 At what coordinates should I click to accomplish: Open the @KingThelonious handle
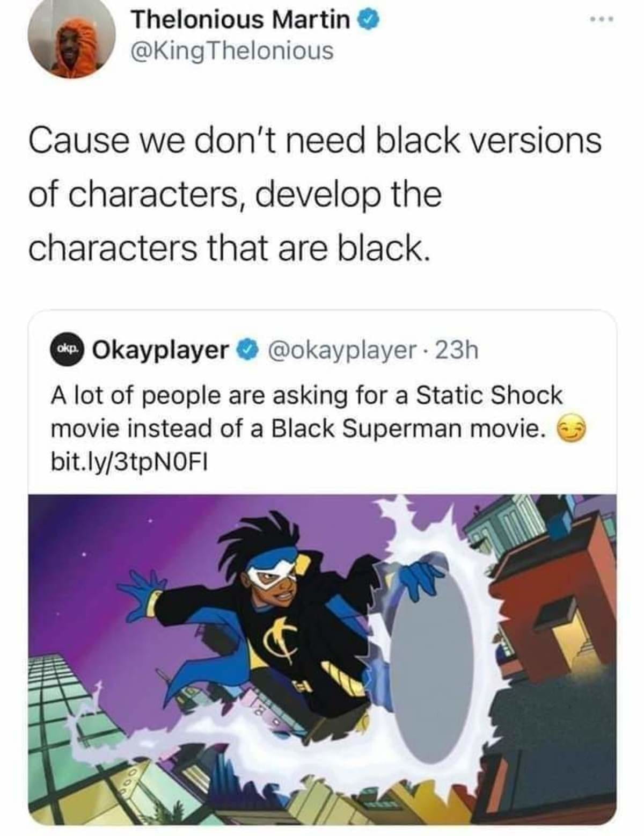pyautogui.click(x=232, y=52)
